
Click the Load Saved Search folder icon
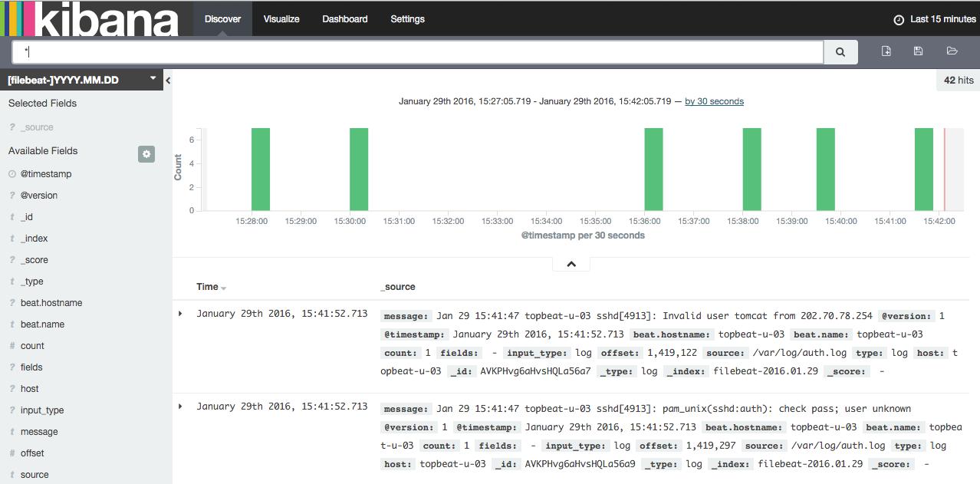[x=952, y=51]
